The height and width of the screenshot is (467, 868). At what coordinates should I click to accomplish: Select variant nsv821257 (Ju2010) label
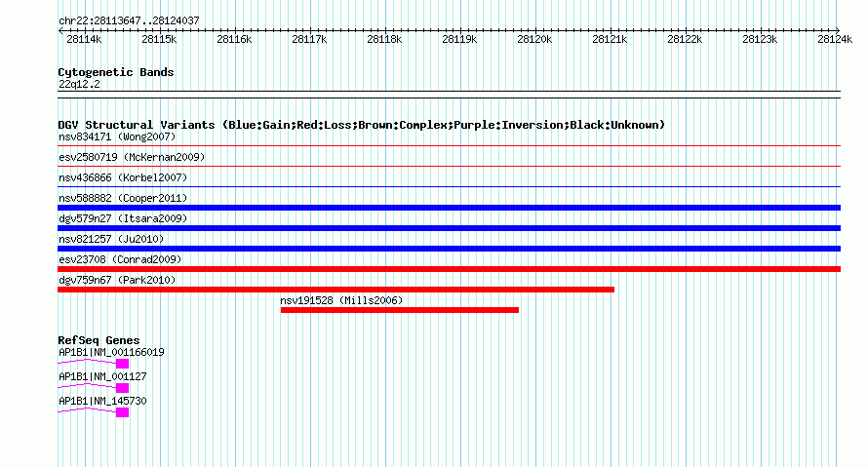click(111, 239)
